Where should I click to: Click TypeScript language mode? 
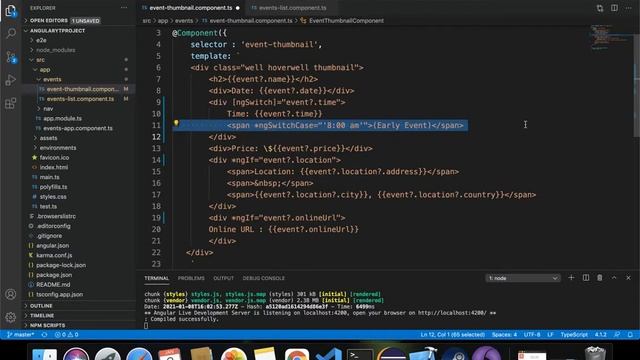pos(573,335)
